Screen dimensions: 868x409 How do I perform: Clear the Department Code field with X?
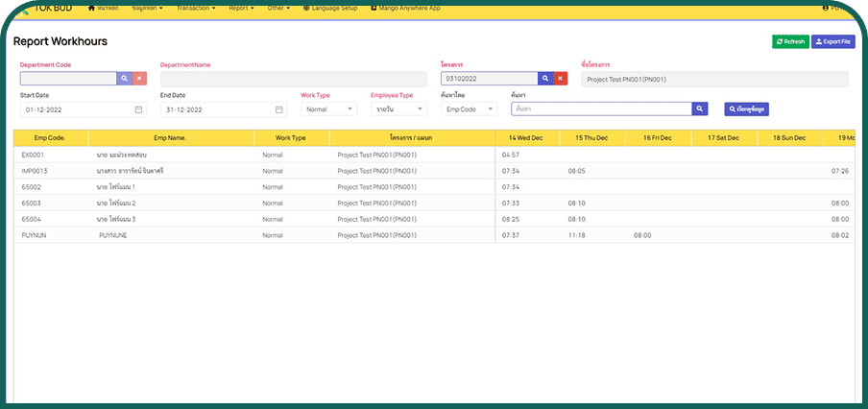click(139, 79)
